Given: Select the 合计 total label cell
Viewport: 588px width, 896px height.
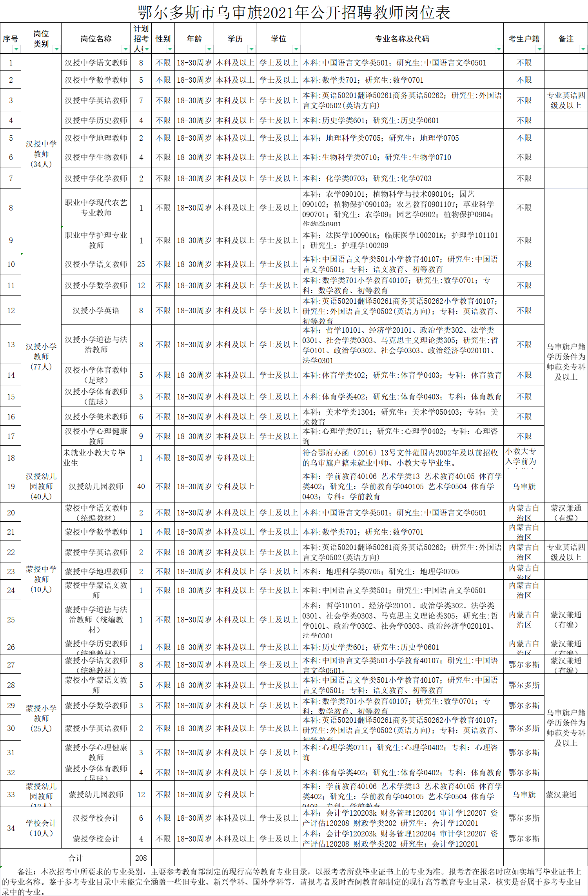Looking at the screenshot, I should (x=76, y=858).
